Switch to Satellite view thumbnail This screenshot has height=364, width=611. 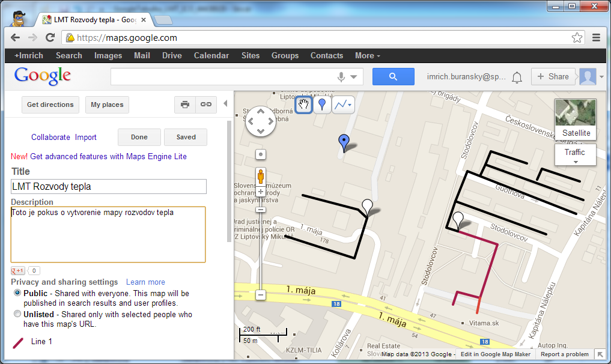[576, 118]
